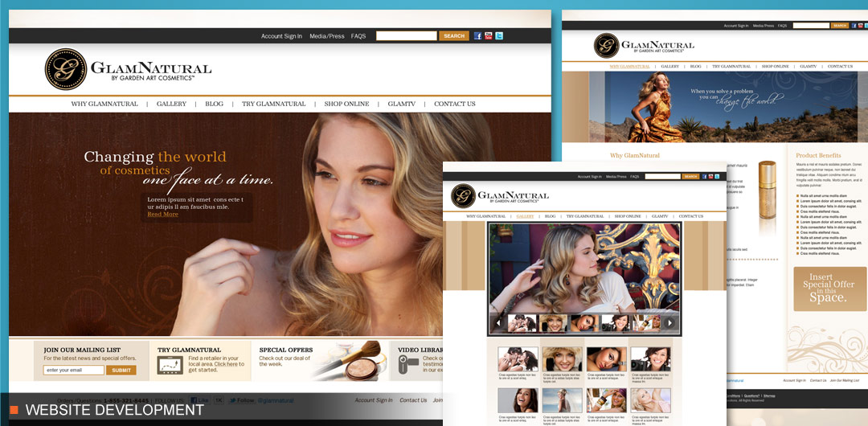Click the round G logo on the gallery mockup
868x426 pixels.
click(464, 195)
